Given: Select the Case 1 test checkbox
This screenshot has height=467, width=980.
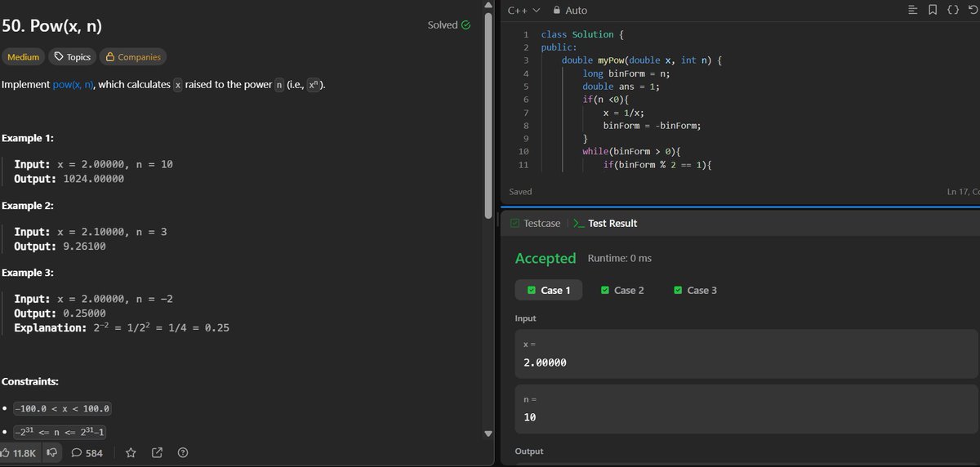Looking at the screenshot, I should click(532, 291).
